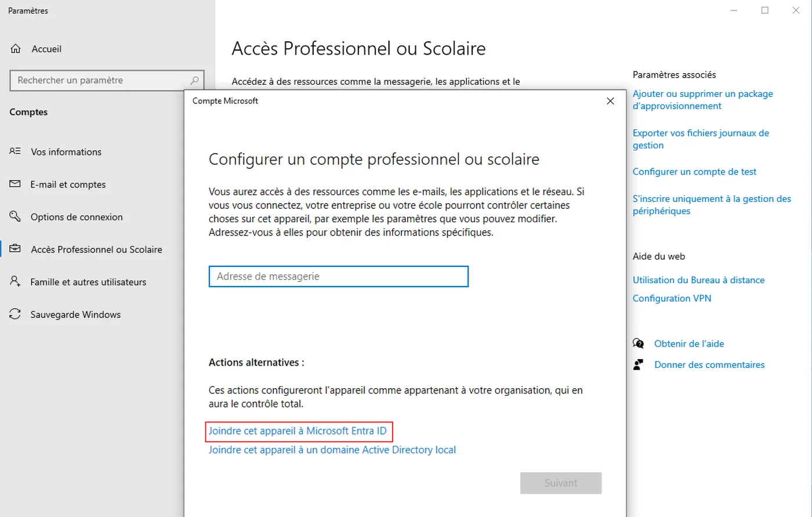Click the Vos informations user icon
Image resolution: width=812 pixels, height=517 pixels.
(14, 151)
